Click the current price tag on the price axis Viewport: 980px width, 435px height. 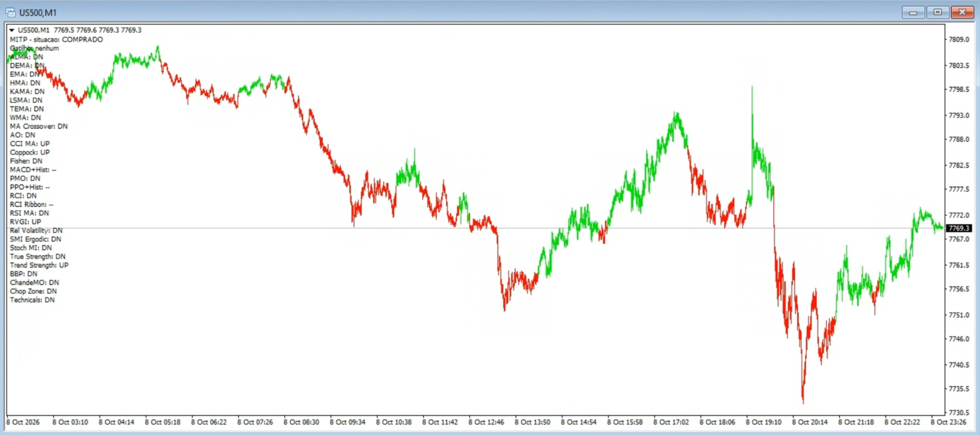point(959,228)
